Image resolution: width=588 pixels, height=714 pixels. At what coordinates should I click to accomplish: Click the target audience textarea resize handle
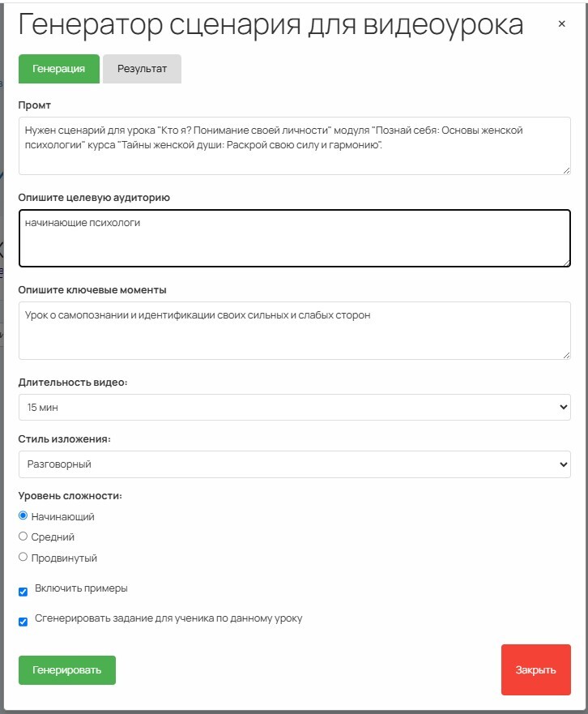click(x=565, y=261)
